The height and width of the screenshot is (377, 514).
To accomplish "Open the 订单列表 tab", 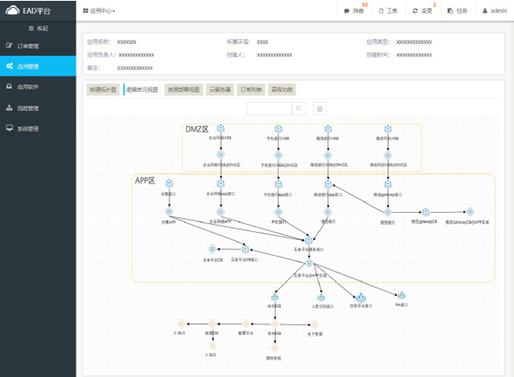I will pyautogui.click(x=251, y=90).
